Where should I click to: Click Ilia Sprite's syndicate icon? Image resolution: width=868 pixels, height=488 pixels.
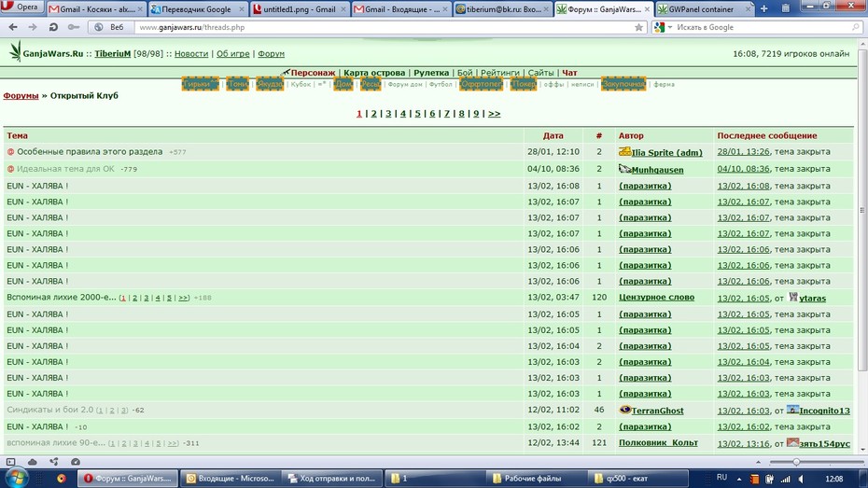[x=625, y=151]
